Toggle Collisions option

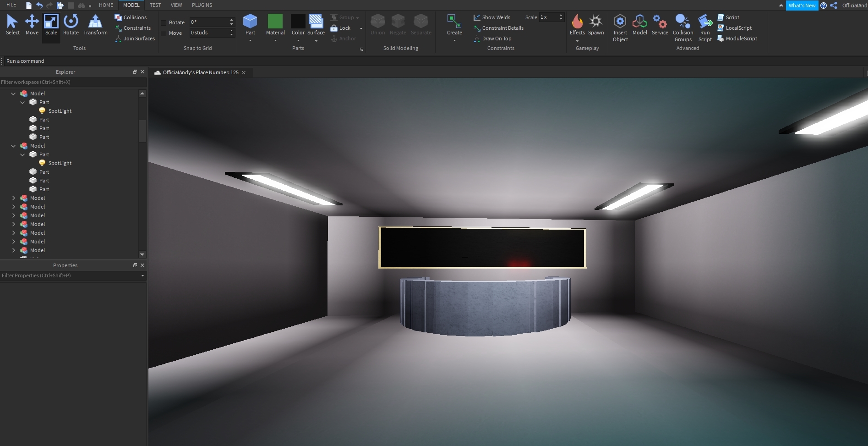[131, 17]
